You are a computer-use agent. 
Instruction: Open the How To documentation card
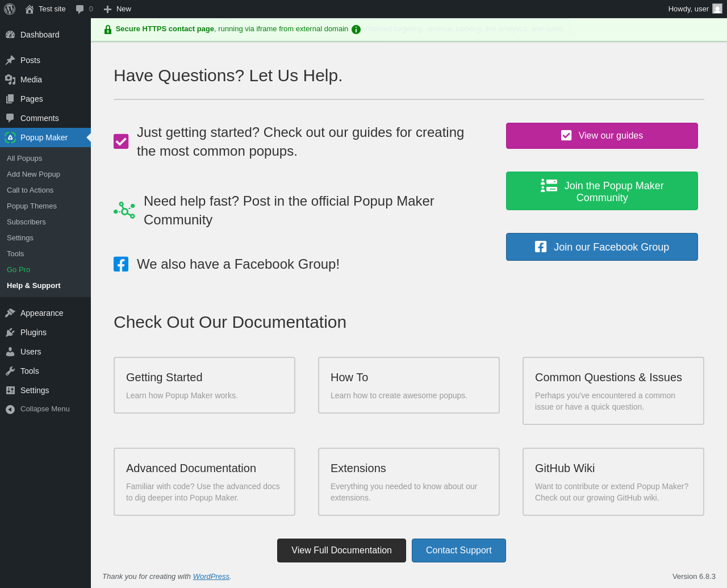point(409,385)
